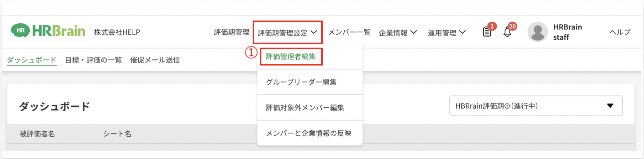Click the HRBrain staff user name
This screenshot has width=644, height=159.
click(x=567, y=32)
